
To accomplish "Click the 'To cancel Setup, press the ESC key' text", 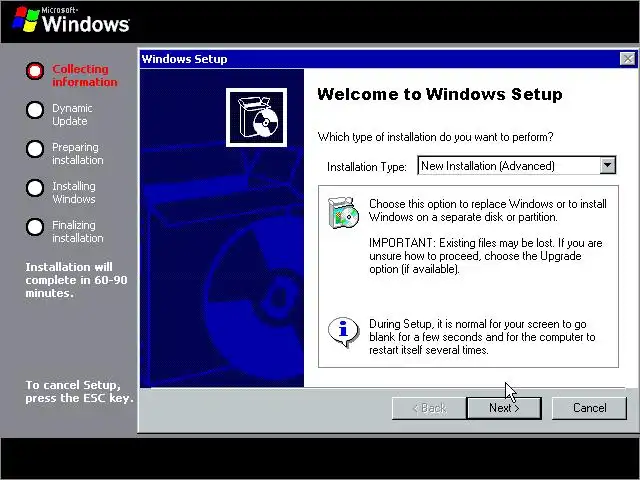I will (80, 391).
